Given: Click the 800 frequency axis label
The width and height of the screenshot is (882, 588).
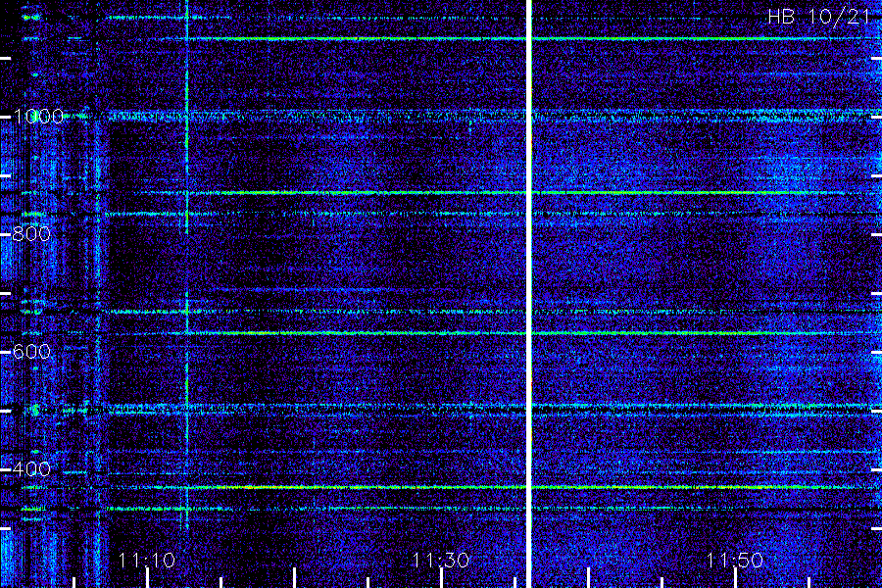Looking at the screenshot, I should click(x=31, y=234).
